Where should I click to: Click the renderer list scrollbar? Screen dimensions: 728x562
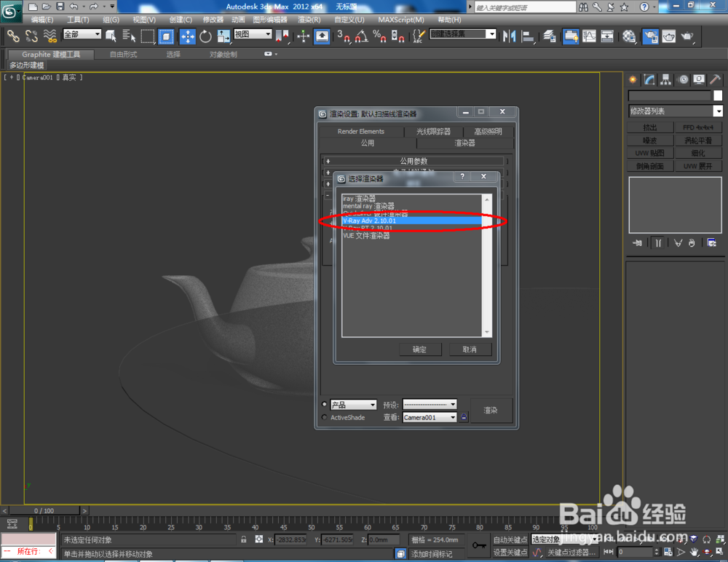[x=486, y=265]
